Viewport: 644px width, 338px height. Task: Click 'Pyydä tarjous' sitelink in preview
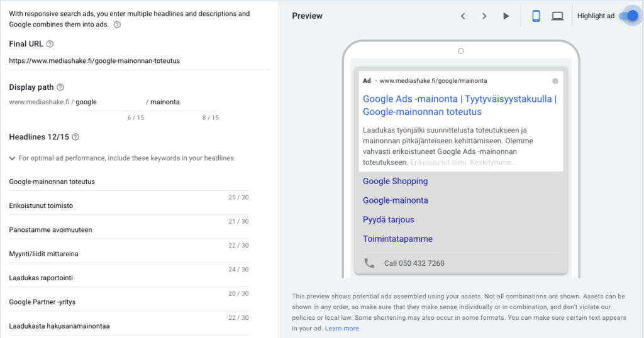[388, 220]
